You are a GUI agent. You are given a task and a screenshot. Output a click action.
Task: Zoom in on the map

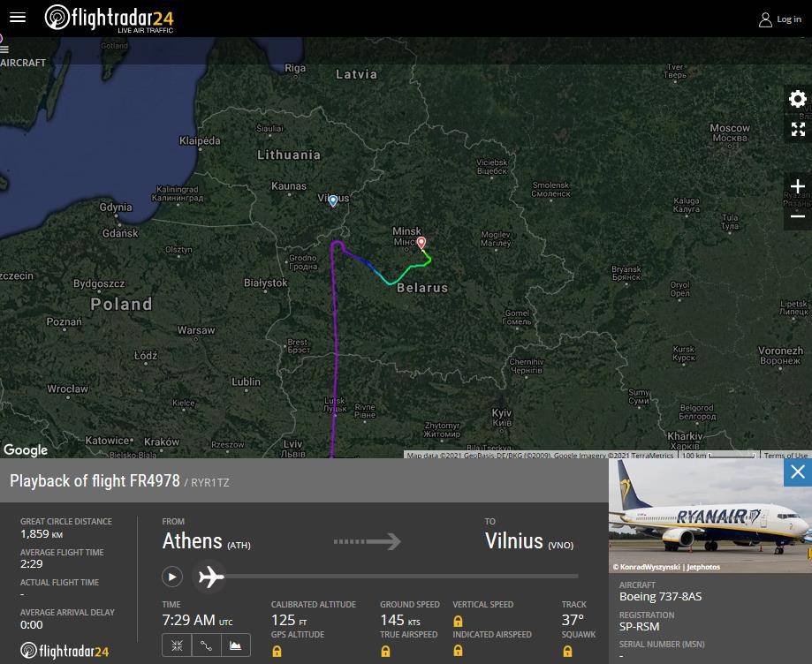click(x=798, y=186)
